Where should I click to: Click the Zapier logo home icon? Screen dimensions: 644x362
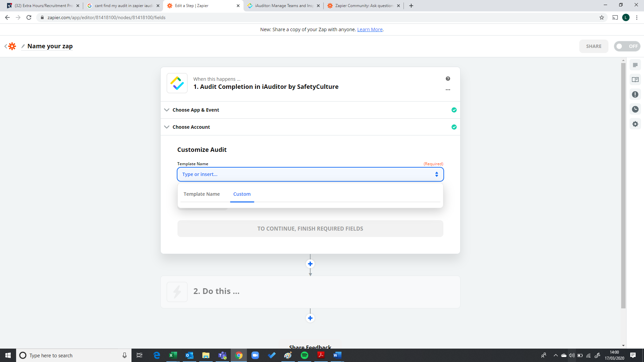click(12, 46)
